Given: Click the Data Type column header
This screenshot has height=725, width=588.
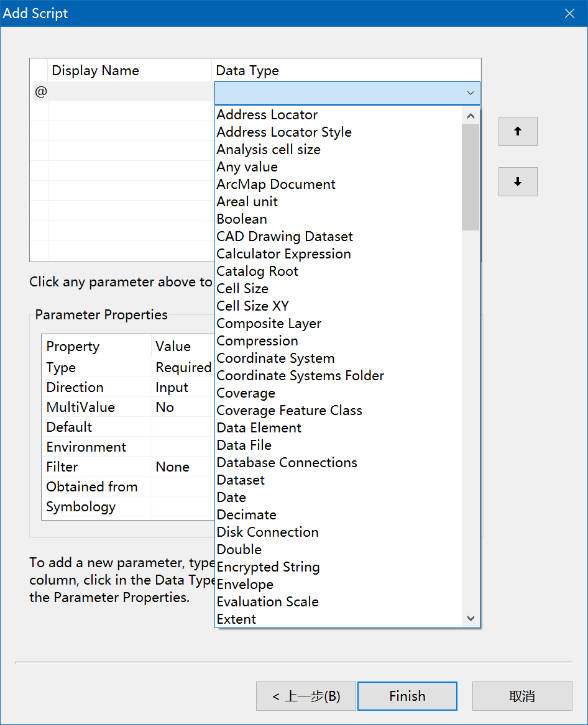Looking at the screenshot, I should (346, 70).
